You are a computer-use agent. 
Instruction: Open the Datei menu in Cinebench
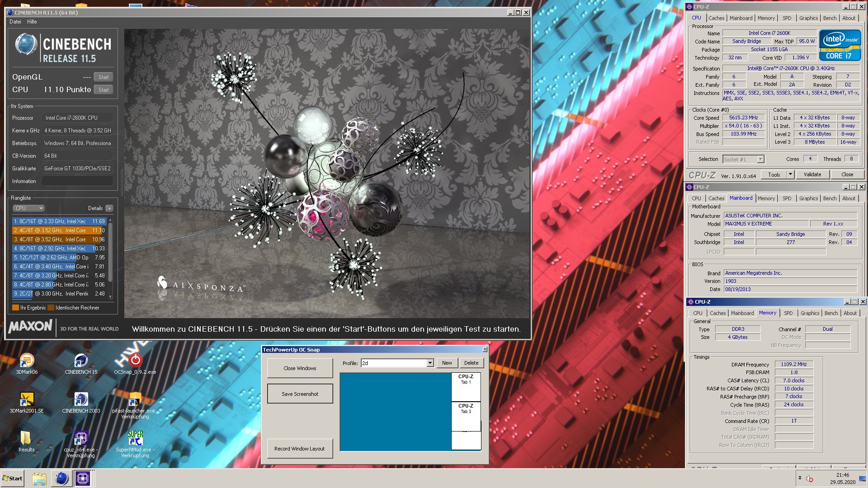point(15,22)
